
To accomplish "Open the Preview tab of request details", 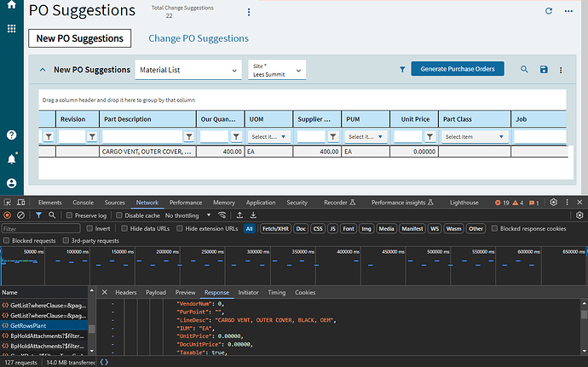I will tap(185, 292).
